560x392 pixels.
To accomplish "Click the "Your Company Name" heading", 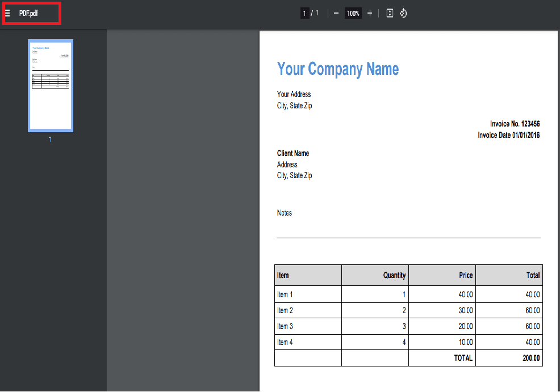I will [x=337, y=69].
